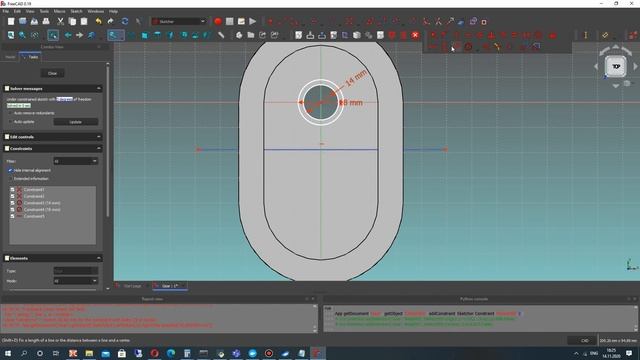Rotate view with cube right arrow
Viewport: 640px width, 360px height.
(635, 66)
